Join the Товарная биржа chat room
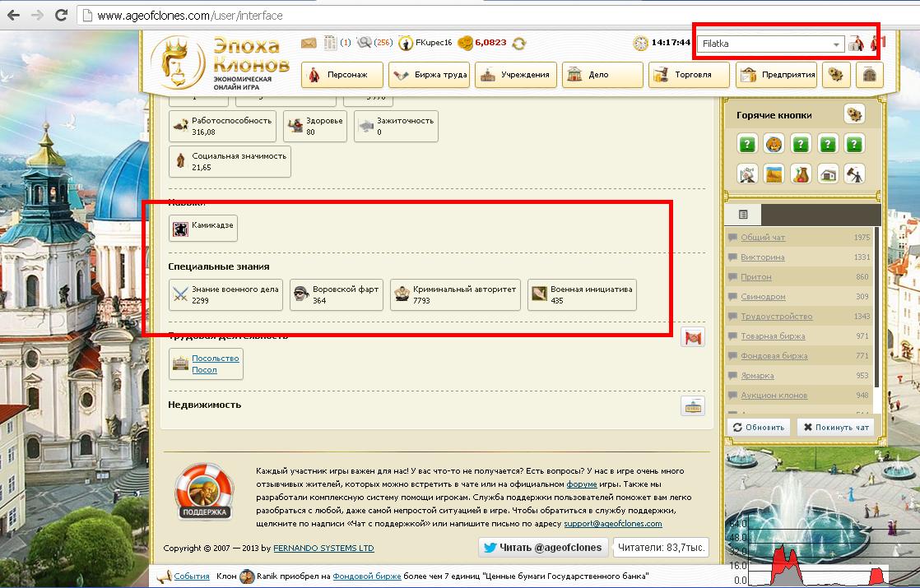 [x=773, y=336]
